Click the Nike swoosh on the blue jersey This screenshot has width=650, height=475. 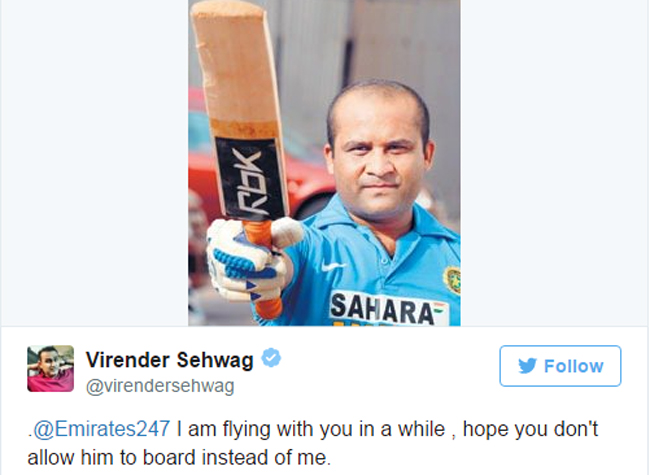point(333,267)
